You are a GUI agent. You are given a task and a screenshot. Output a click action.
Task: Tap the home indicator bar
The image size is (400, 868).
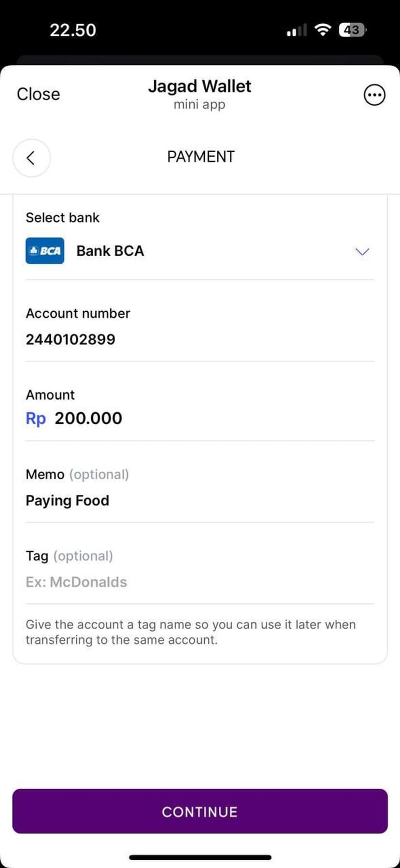pyautogui.click(x=200, y=857)
